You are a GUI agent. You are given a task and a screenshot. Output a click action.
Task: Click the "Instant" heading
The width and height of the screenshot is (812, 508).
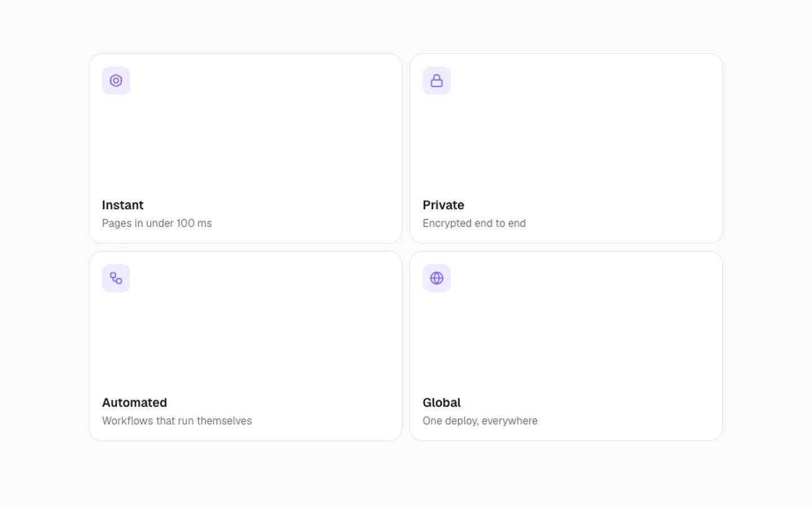122,205
